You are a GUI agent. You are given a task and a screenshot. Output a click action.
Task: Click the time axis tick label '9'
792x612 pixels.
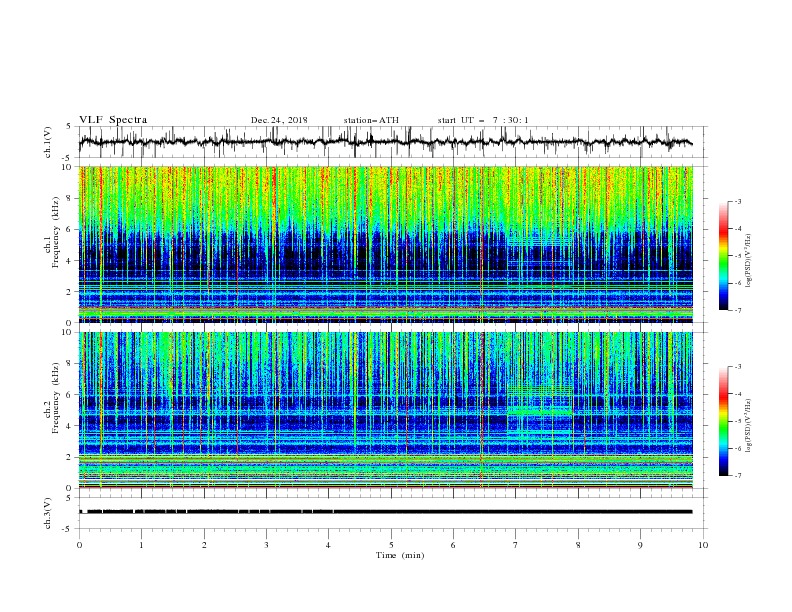point(640,545)
